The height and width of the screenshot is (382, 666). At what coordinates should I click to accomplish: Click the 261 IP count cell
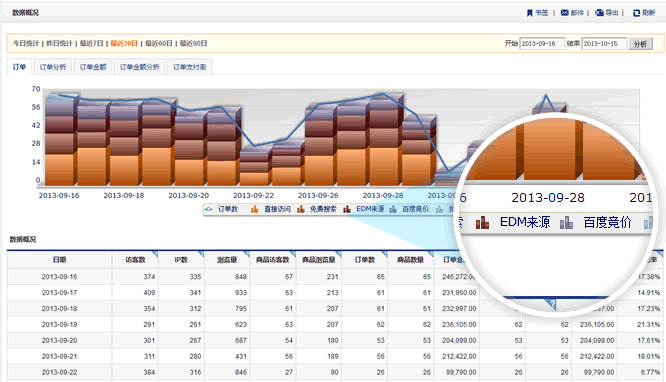click(x=195, y=325)
